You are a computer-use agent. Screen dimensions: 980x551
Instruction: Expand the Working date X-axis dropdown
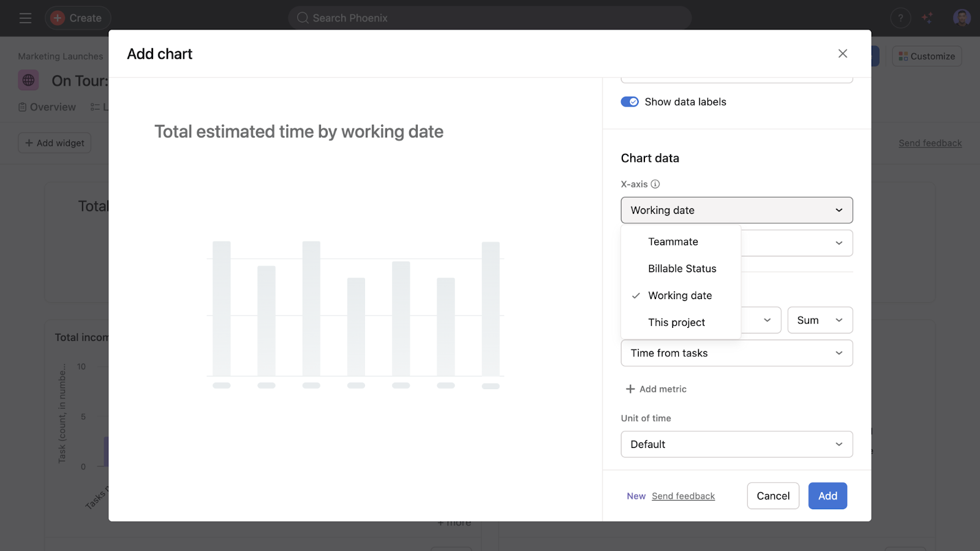click(x=736, y=210)
